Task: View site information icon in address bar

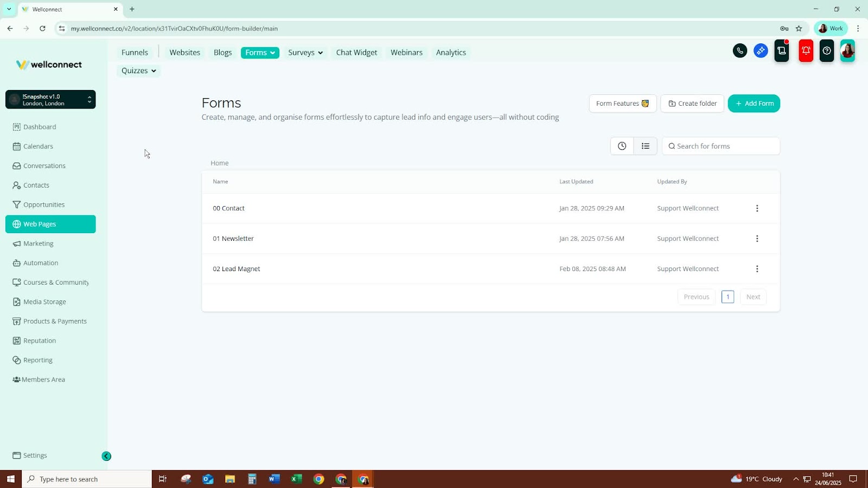Action: click(62, 29)
